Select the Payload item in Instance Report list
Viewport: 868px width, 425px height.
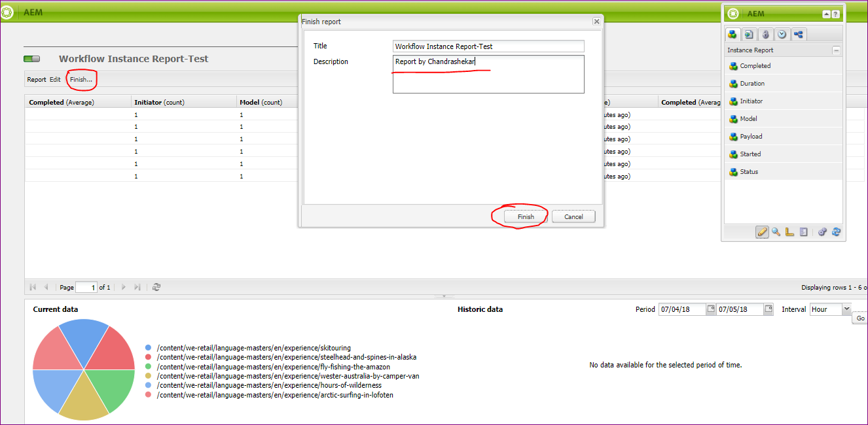pos(751,136)
